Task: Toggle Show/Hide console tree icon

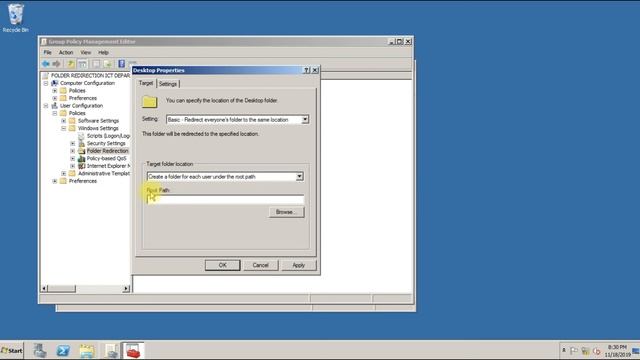Action: (x=82, y=64)
